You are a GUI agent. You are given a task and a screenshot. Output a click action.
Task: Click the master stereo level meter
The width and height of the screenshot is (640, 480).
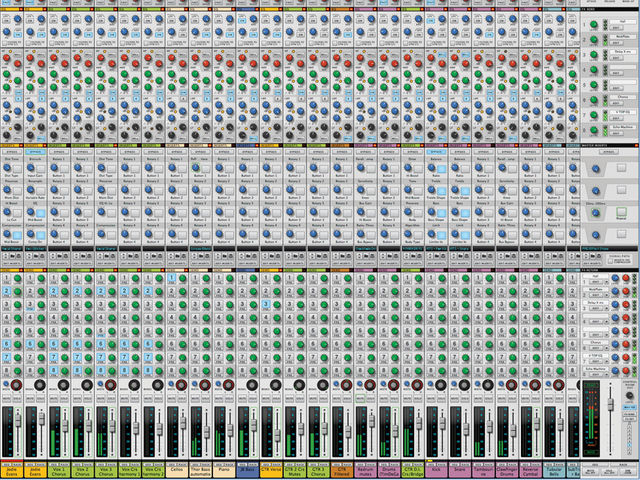click(591, 419)
